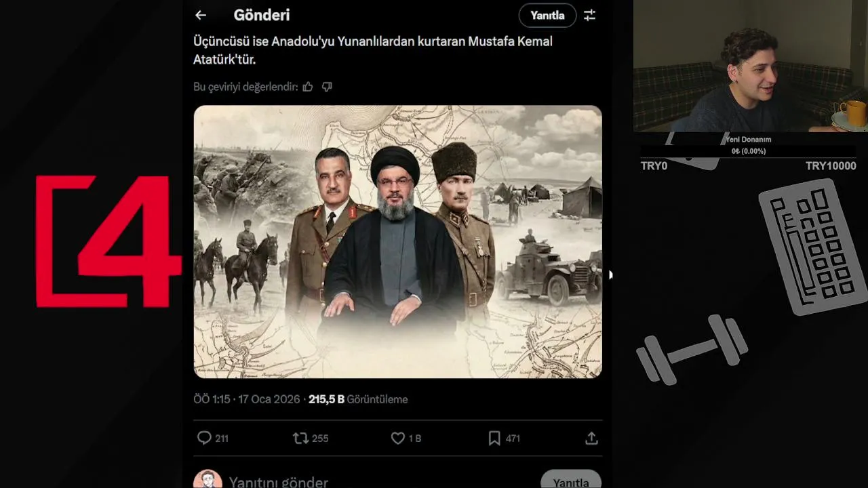Rate the translation with thumbs down
This screenshot has height=488, width=868.
[x=327, y=87]
